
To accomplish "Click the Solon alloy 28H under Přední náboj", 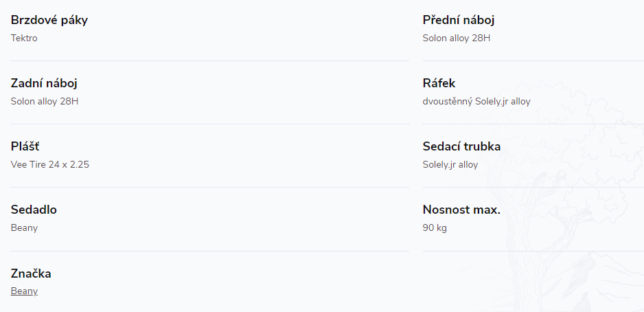I will pos(457,38).
